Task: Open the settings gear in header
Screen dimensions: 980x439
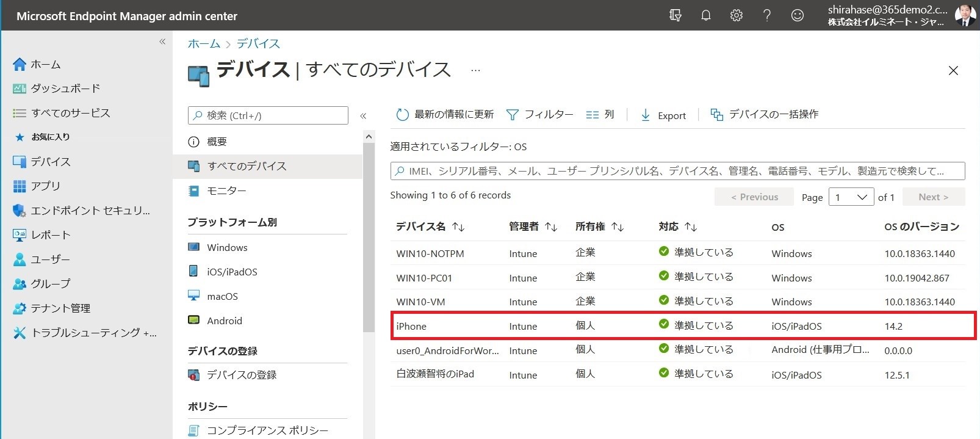Action: [x=737, y=15]
